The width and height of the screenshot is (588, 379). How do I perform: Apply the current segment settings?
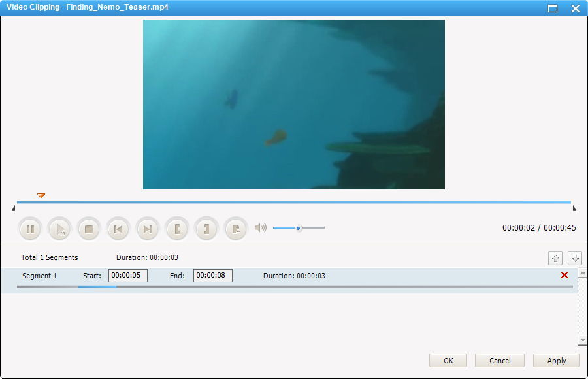555,360
